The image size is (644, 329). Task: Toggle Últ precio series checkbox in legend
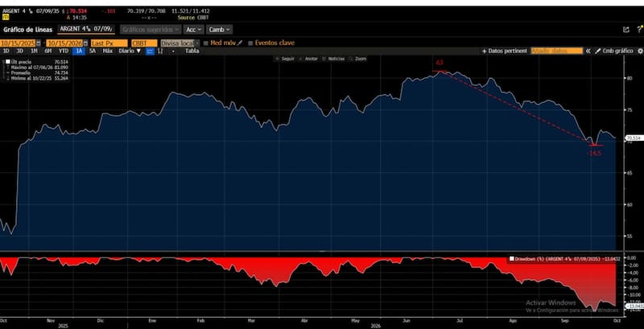pyautogui.click(x=7, y=61)
